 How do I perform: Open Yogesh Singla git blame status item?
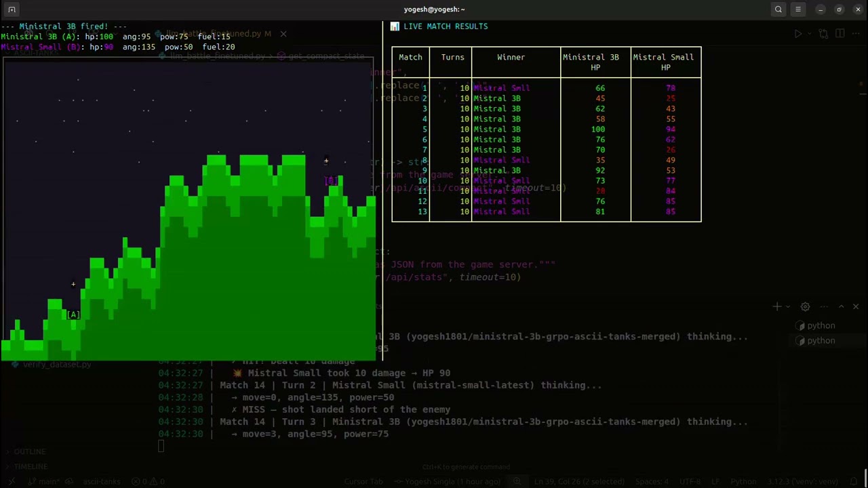point(449,482)
